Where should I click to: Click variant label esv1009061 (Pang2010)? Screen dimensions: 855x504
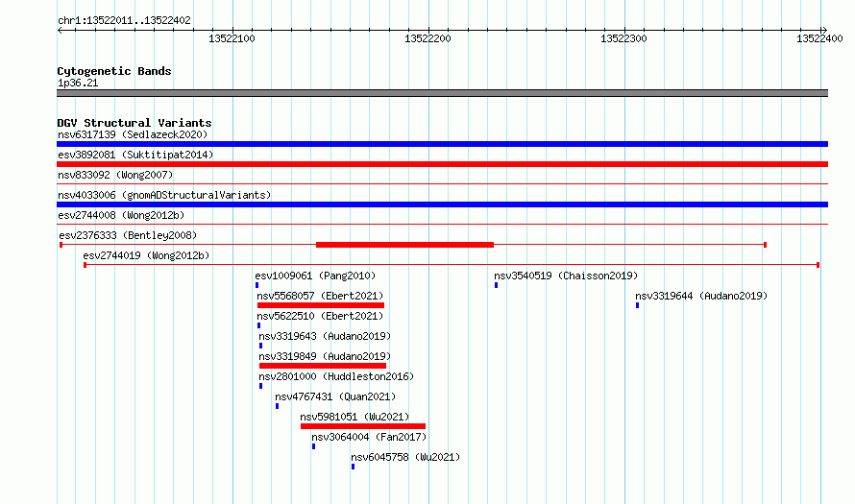point(315,276)
